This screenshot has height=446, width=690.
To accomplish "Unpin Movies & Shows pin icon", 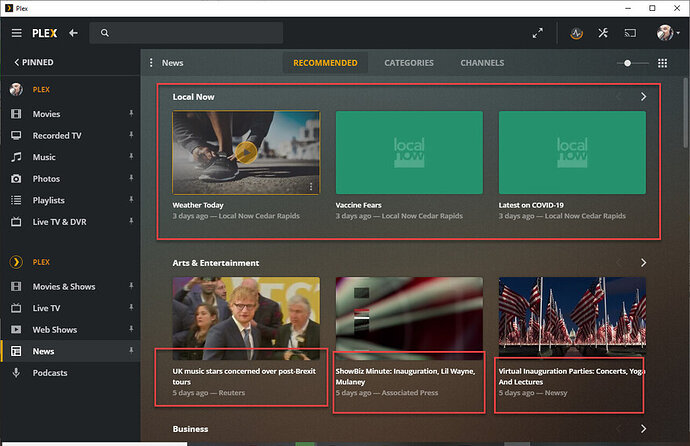I will click(x=131, y=286).
